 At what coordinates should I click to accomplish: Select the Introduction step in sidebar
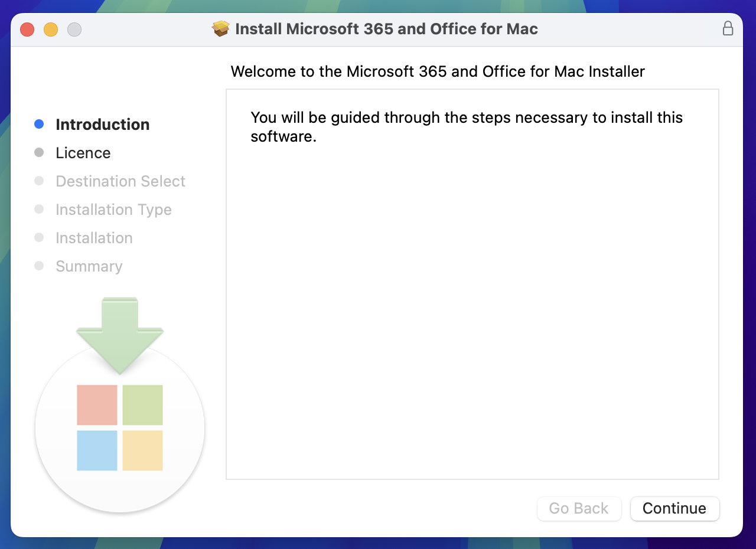103,125
